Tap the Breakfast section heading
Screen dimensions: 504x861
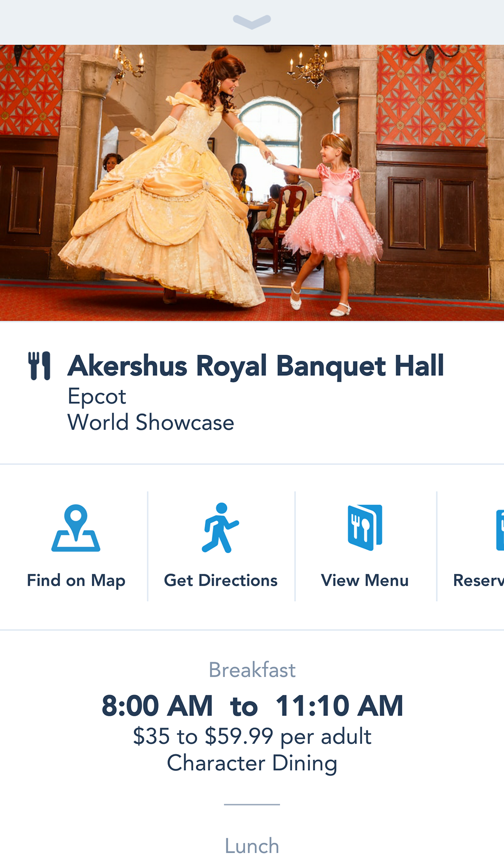[252, 670]
